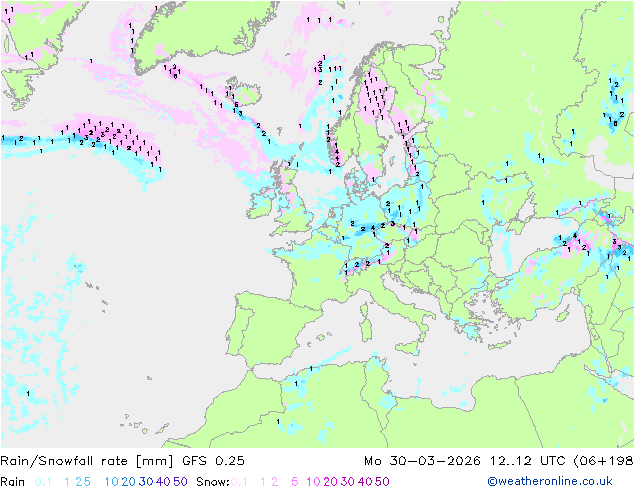Click the "Rain/Snowfall rate [mm]" map title
The height and width of the screenshot is (490, 634).
point(87,461)
